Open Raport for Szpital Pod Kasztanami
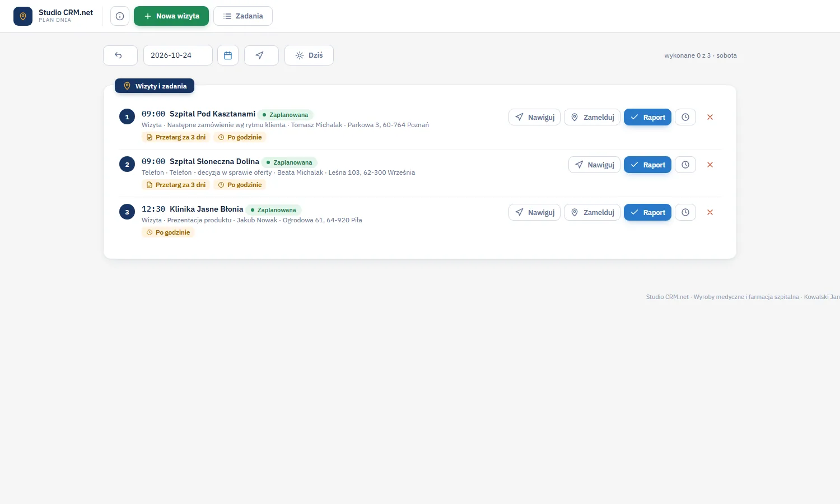This screenshot has width=840, height=504. click(x=647, y=117)
